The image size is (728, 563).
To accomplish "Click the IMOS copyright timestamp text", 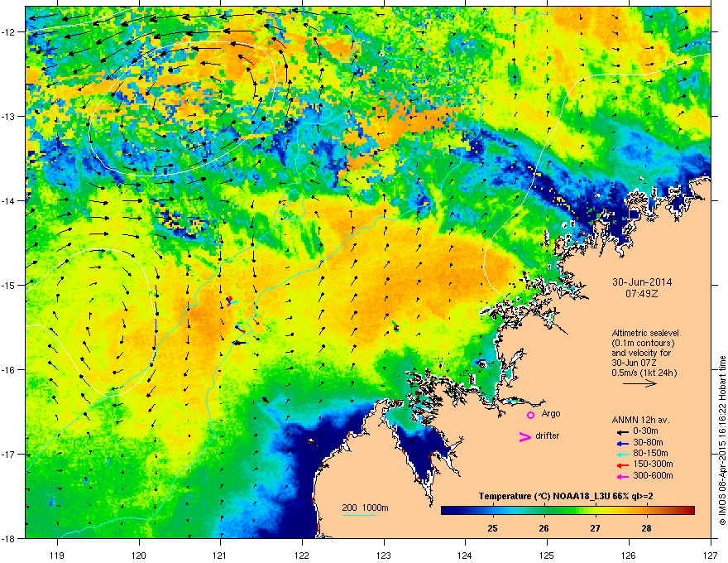I will [722, 440].
